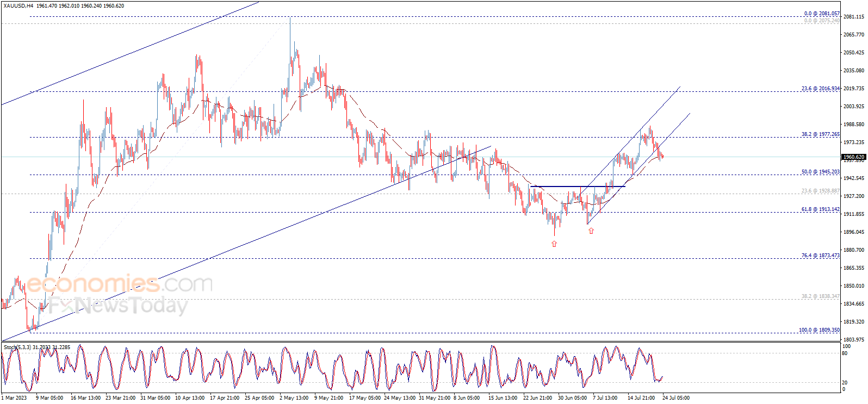Click the 2035.080 price axis label

[x=854, y=71]
